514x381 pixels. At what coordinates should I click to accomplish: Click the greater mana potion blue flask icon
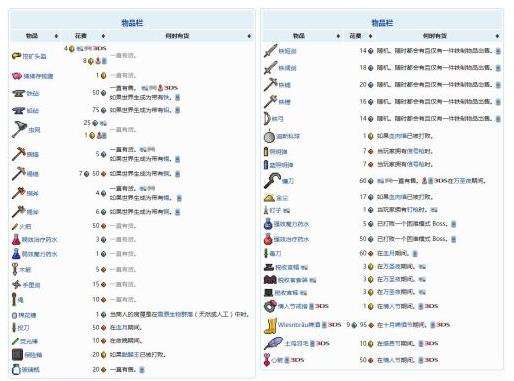pyautogui.click(x=268, y=224)
